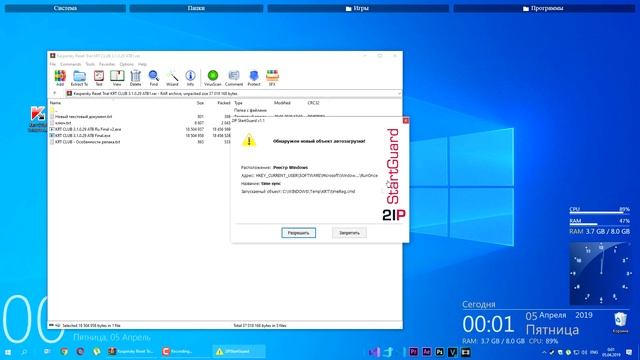640x360 pixels.
Task: Open the address bar path dropdown arrow
Action: coord(399,93)
